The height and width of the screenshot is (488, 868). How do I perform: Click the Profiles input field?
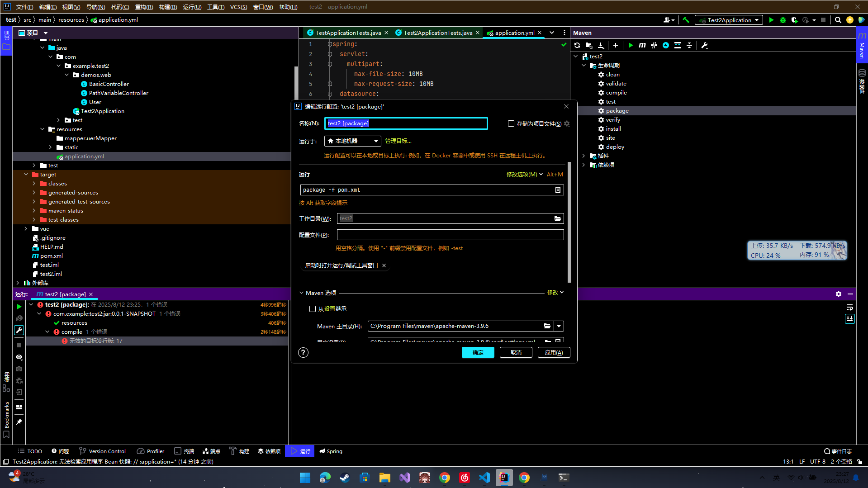tap(450, 235)
